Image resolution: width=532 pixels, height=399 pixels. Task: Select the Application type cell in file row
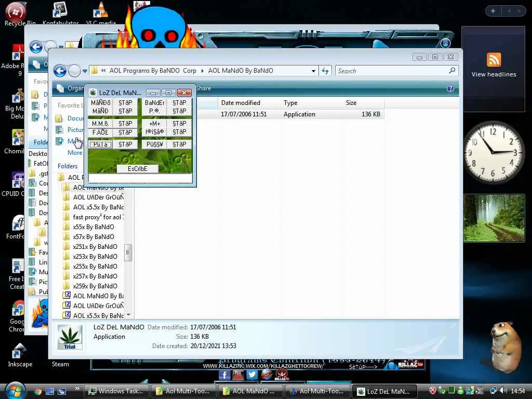pos(299,114)
